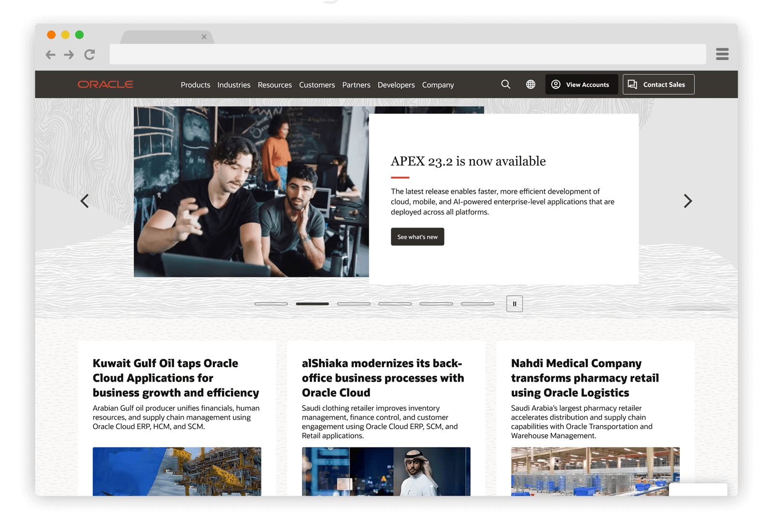Open the browser hamburger menu

722,54
